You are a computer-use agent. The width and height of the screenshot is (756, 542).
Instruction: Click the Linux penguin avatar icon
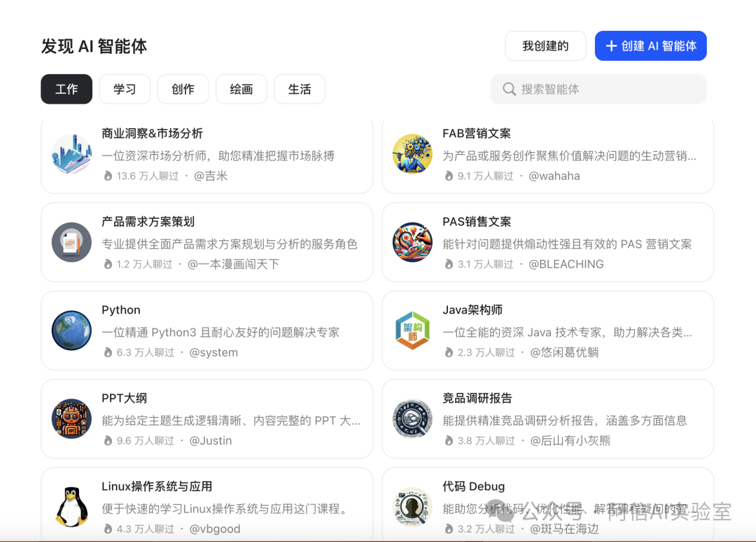tap(71, 507)
